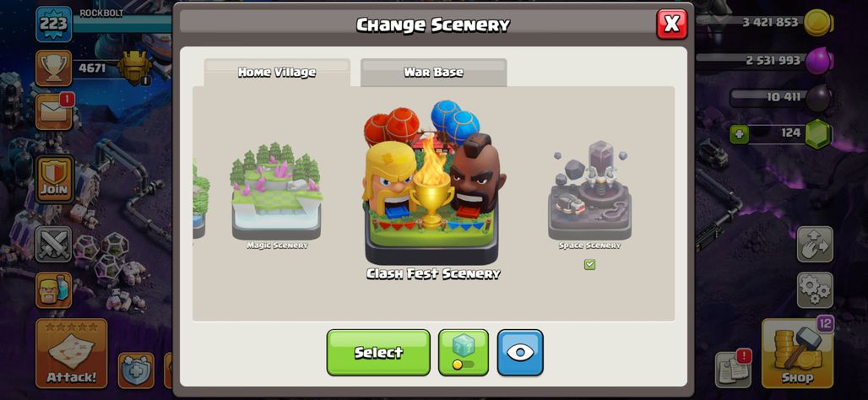Click the green Select button

pos(378,353)
